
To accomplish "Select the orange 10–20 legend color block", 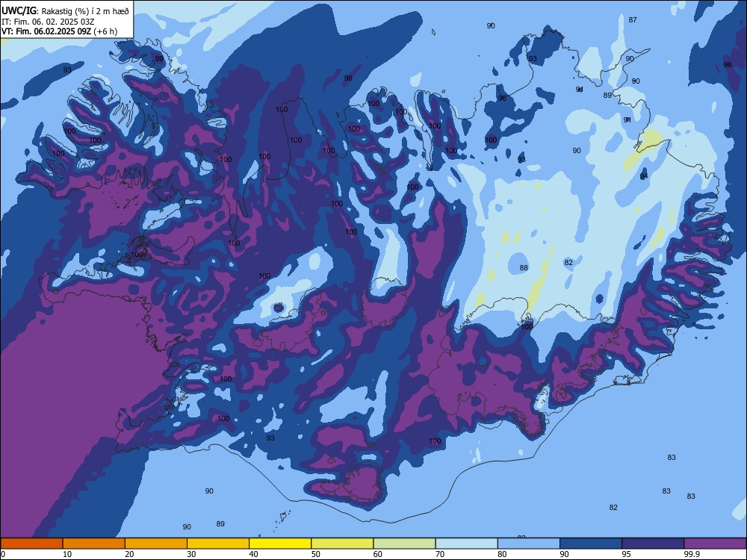I will (94, 544).
